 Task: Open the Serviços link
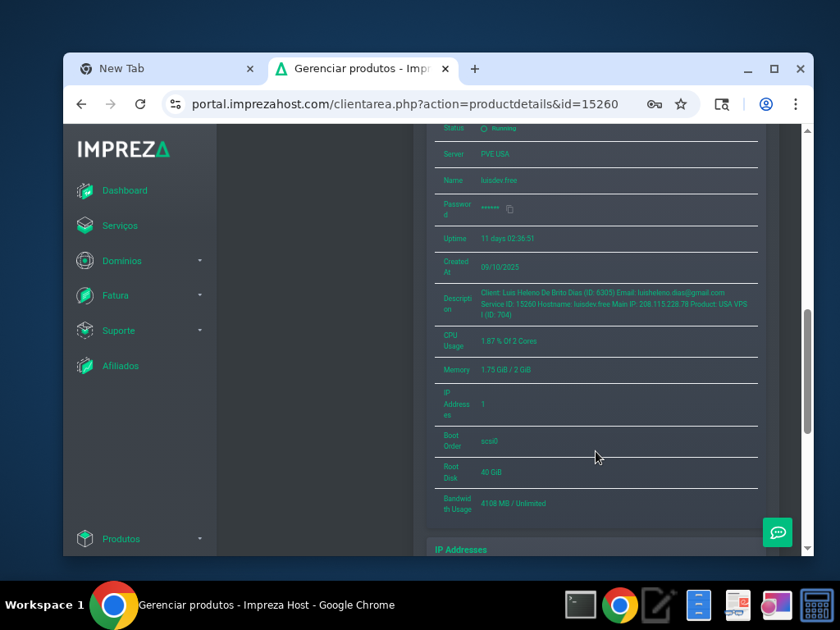click(x=120, y=226)
